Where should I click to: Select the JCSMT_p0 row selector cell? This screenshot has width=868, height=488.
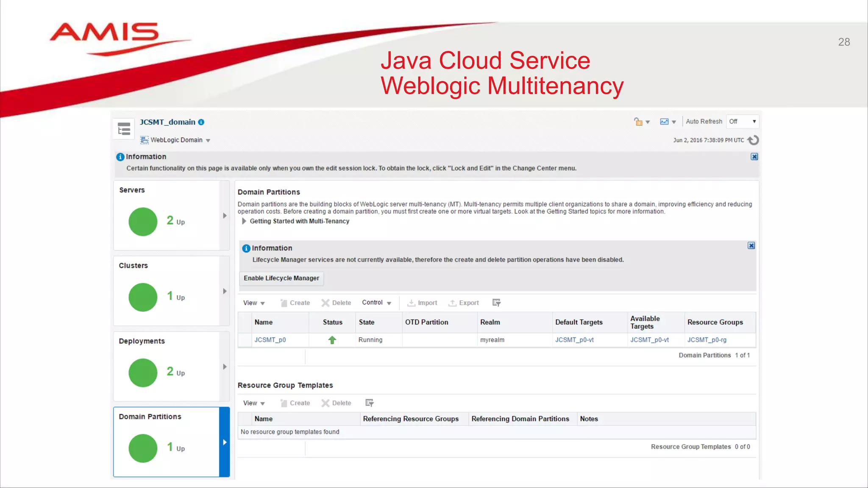pos(245,340)
